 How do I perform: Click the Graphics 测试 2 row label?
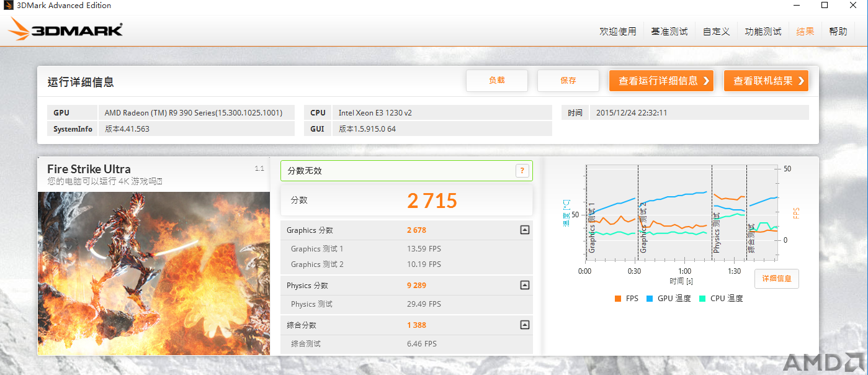pos(317,264)
